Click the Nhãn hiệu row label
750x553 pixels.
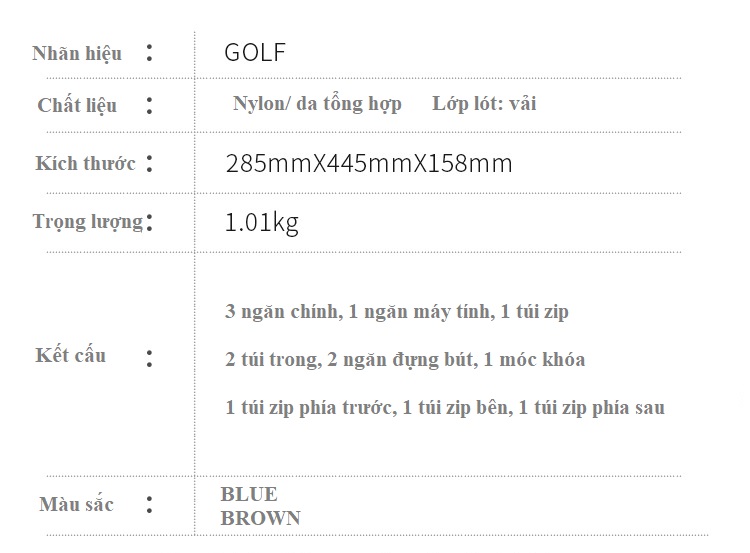[x=77, y=53]
